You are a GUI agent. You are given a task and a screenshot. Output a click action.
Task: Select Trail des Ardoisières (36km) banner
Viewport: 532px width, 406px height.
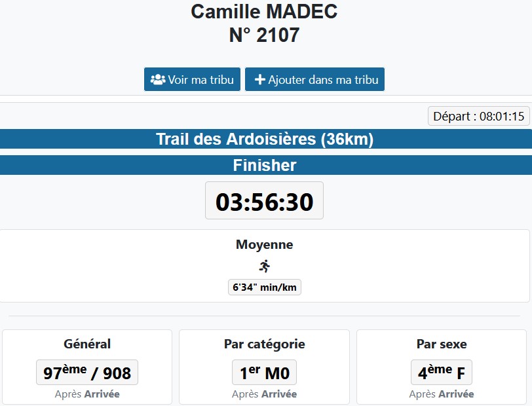coord(265,139)
